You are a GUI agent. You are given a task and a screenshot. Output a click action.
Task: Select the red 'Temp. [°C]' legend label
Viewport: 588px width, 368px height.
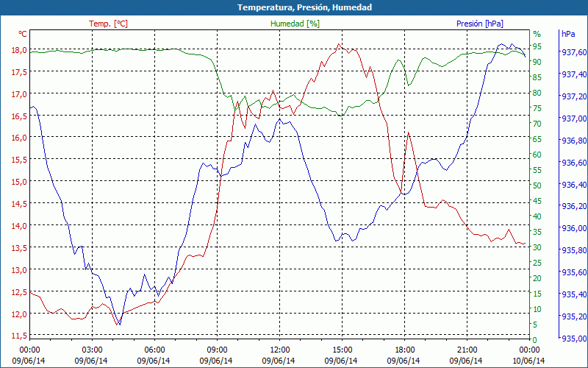[108, 24]
